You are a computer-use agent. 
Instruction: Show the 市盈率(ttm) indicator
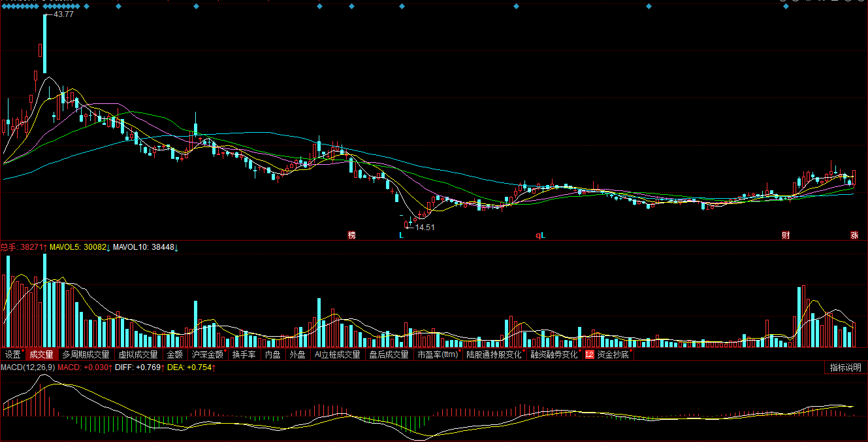click(438, 354)
